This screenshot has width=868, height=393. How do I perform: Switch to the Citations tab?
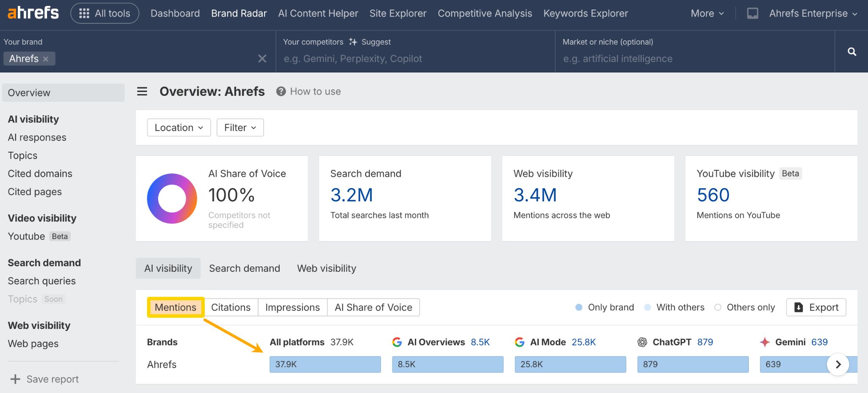tap(231, 307)
